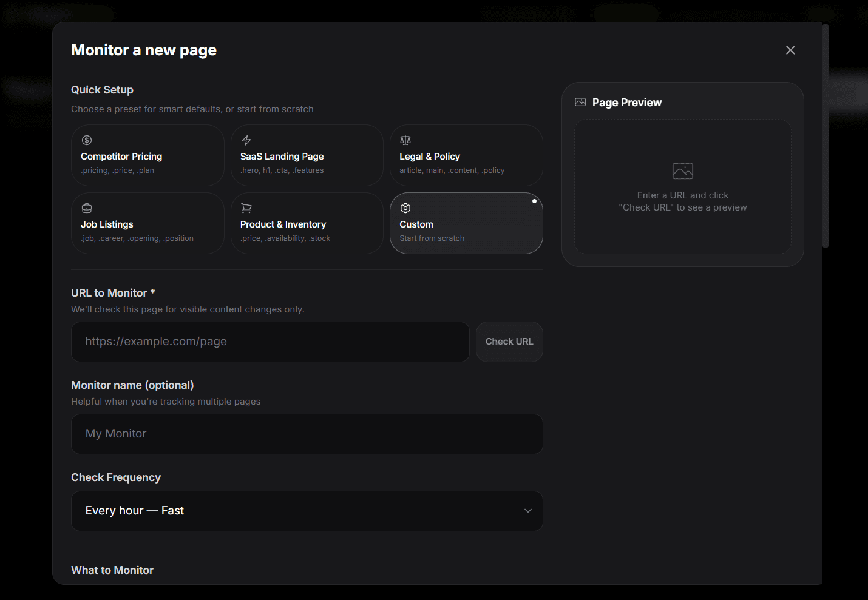
Task: Open the Check Frequency dropdown
Action: (307, 511)
